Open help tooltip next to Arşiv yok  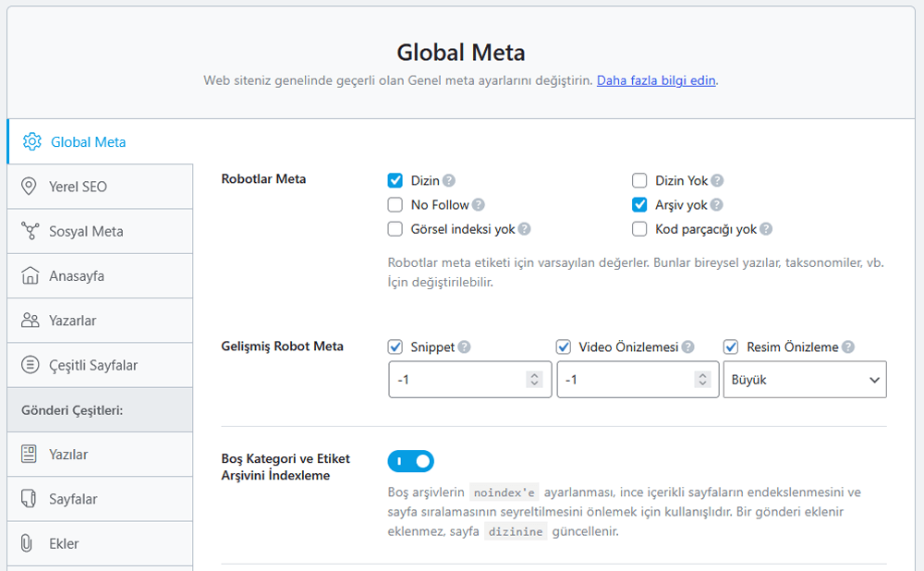pyautogui.click(x=717, y=204)
